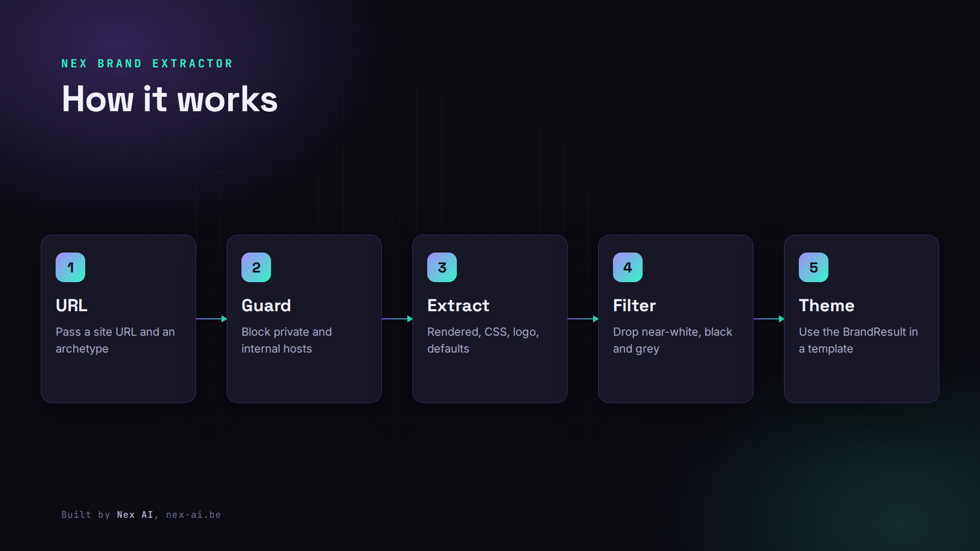
Task: Click 'Rendered, CSS, logo, defaults' description
Action: click(x=483, y=340)
